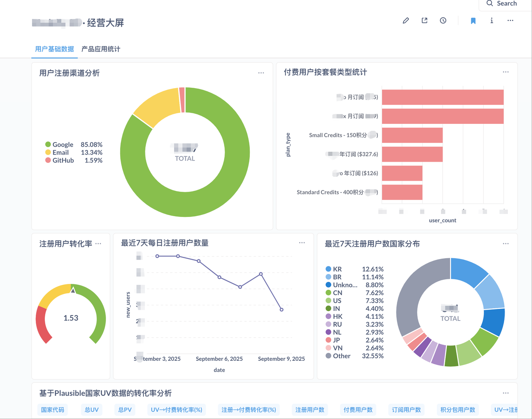The width and height of the screenshot is (532, 419).
Task: Click the 注册用户转化率 card title
Action: tap(66, 244)
